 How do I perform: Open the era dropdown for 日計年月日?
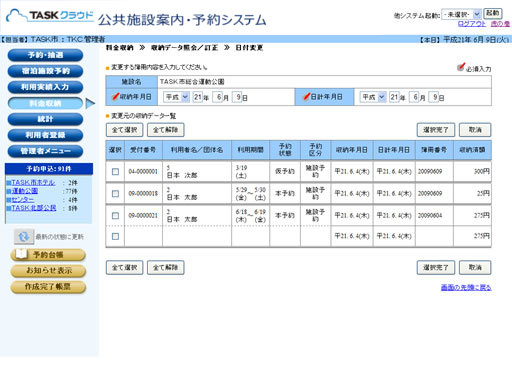coord(373,97)
